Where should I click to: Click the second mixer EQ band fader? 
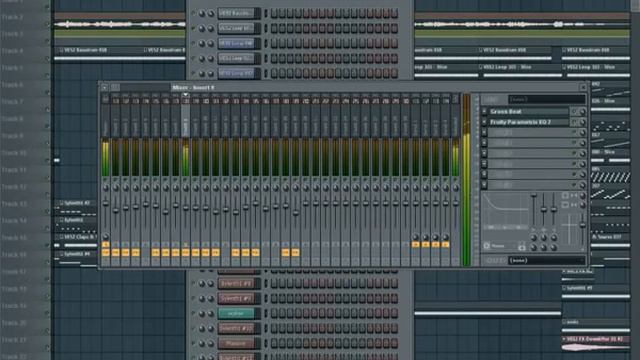(544, 210)
